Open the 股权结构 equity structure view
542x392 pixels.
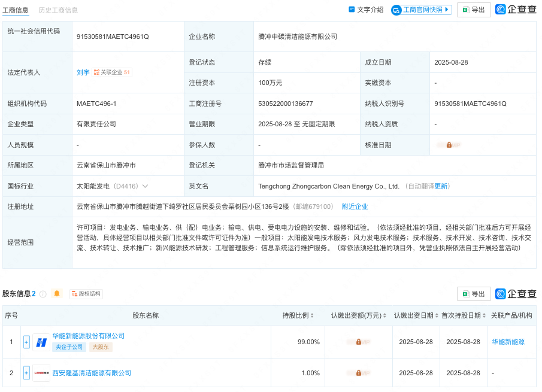coord(86,293)
